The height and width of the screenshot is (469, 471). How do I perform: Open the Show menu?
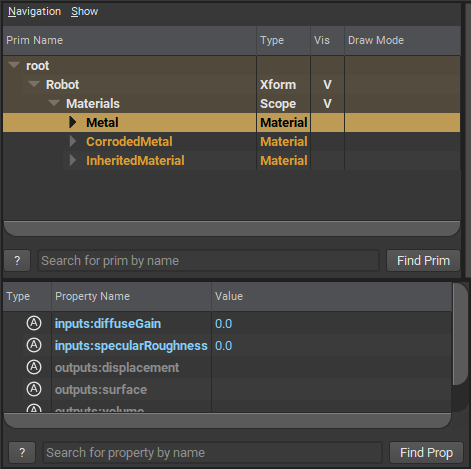[84, 11]
